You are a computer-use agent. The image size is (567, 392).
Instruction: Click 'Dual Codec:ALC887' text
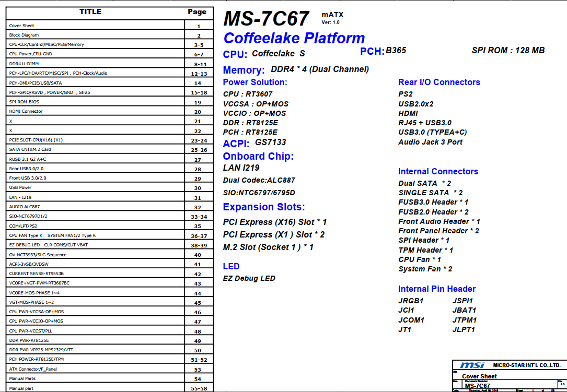click(259, 180)
